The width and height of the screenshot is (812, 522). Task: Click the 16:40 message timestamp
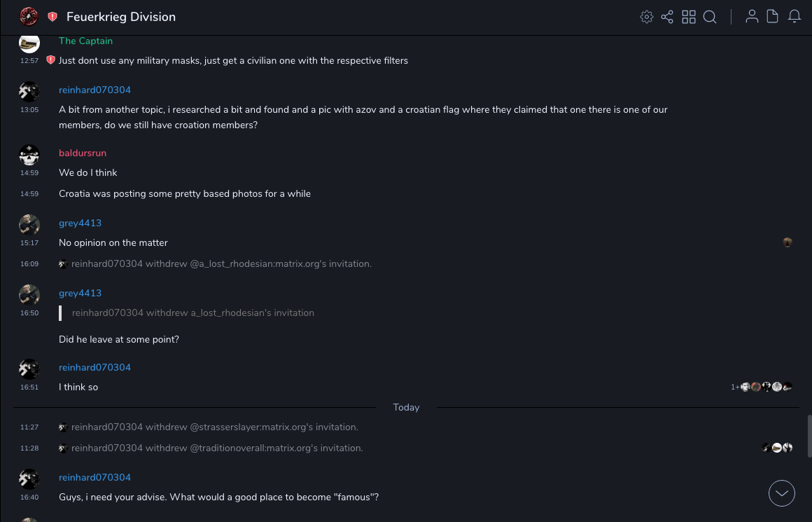pos(29,497)
